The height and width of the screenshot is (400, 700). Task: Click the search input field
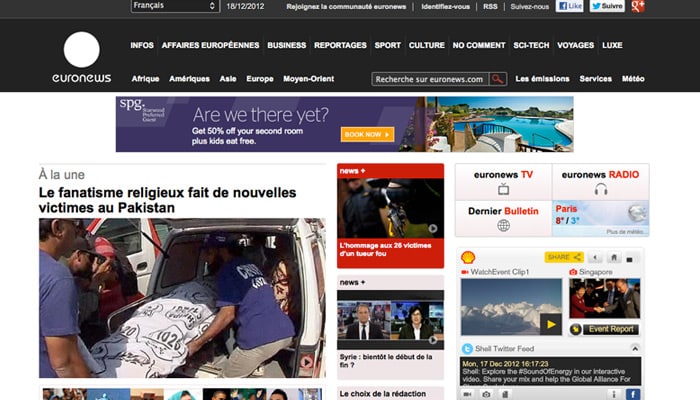coord(429,79)
